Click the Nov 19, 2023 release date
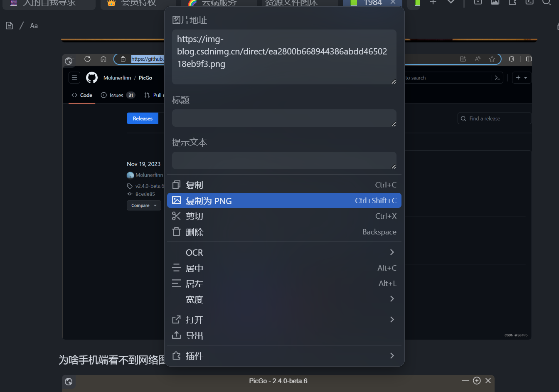The height and width of the screenshot is (392, 559). tap(143, 164)
